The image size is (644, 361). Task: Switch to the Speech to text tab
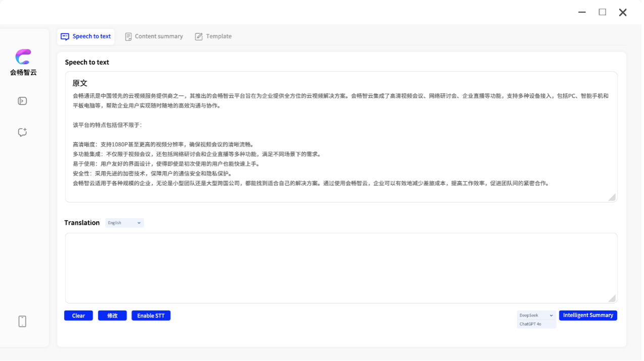tap(86, 36)
